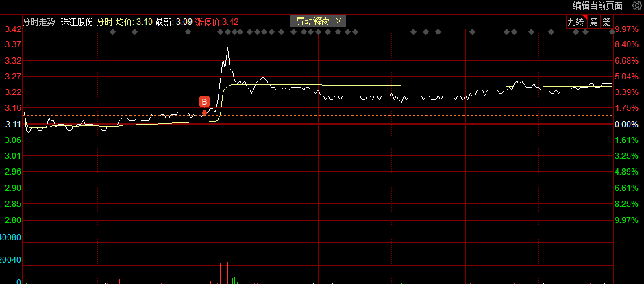Select the tallest red volume bar
This screenshot has height=284, width=644.
(x=223, y=252)
